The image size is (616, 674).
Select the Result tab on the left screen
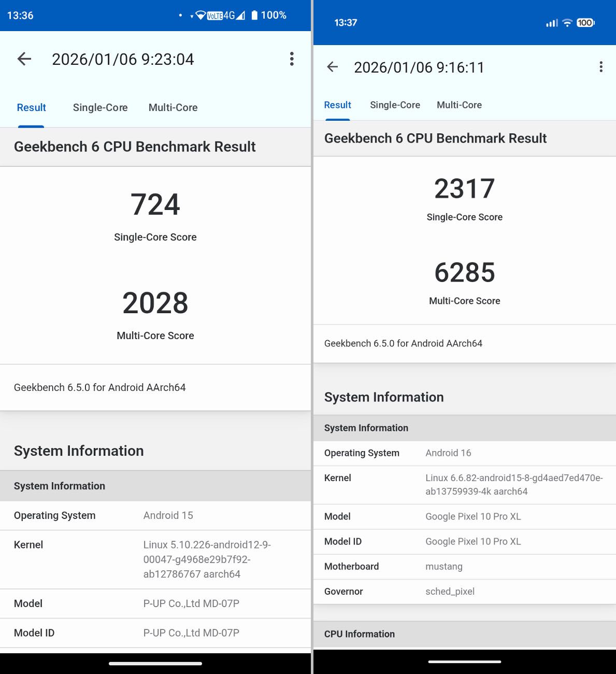(31, 107)
